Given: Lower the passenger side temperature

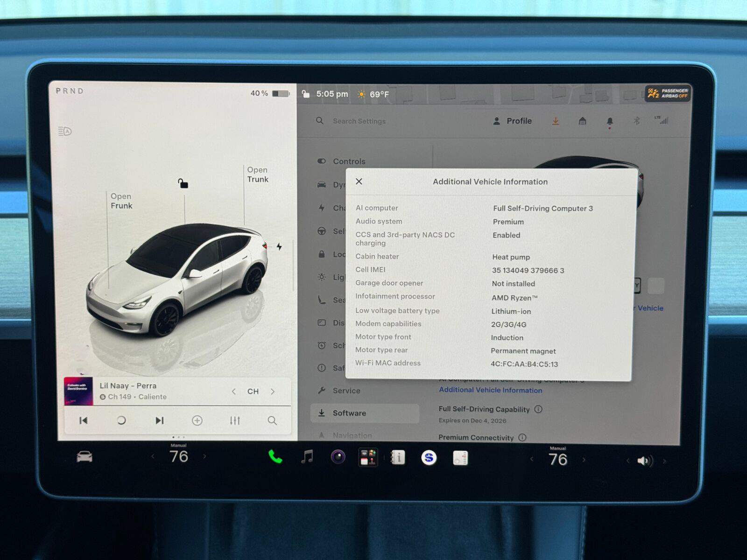Looking at the screenshot, I should tap(532, 459).
